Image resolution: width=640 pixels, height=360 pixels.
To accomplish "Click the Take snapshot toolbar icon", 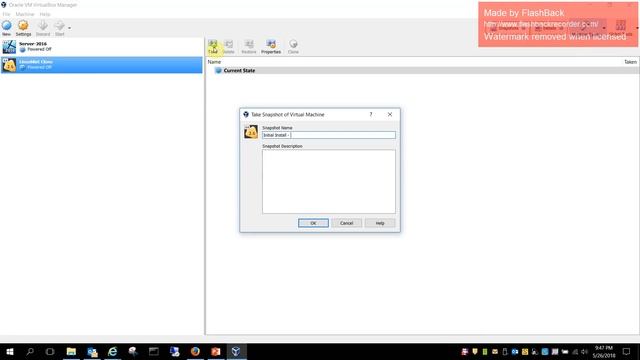I will pyautogui.click(x=213, y=47).
